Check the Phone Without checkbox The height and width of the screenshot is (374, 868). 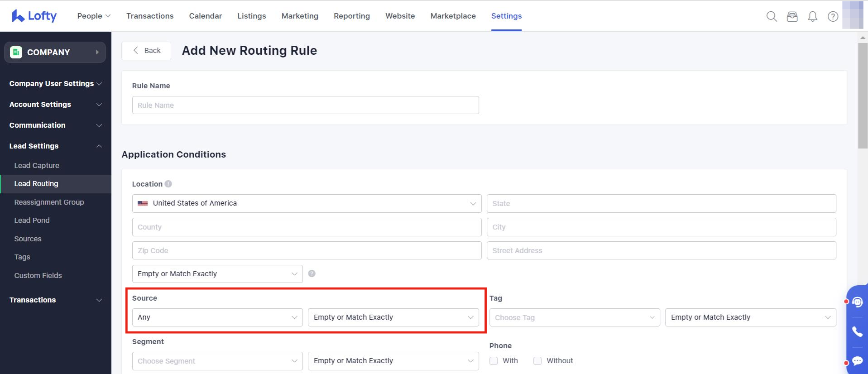(537, 361)
